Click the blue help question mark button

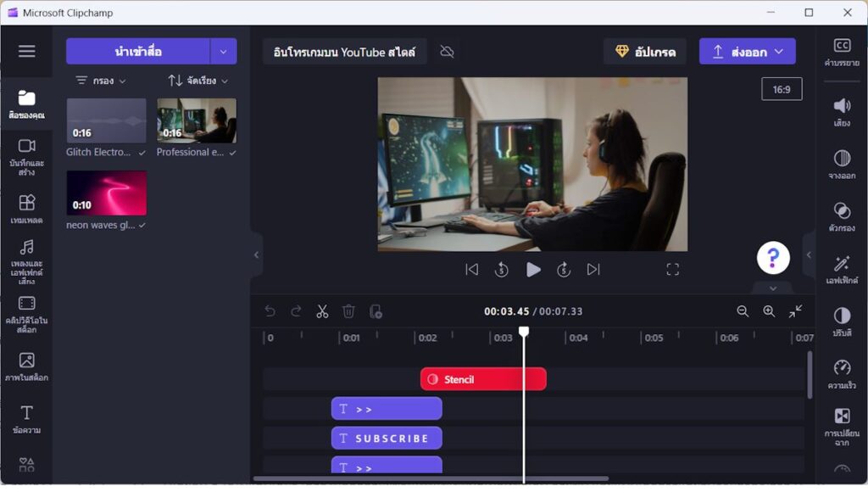tap(773, 258)
